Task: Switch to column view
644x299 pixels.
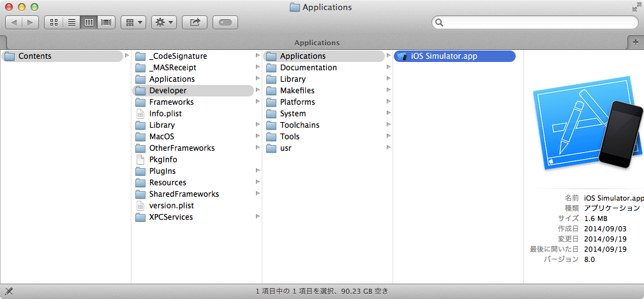Action: pyautogui.click(x=89, y=22)
